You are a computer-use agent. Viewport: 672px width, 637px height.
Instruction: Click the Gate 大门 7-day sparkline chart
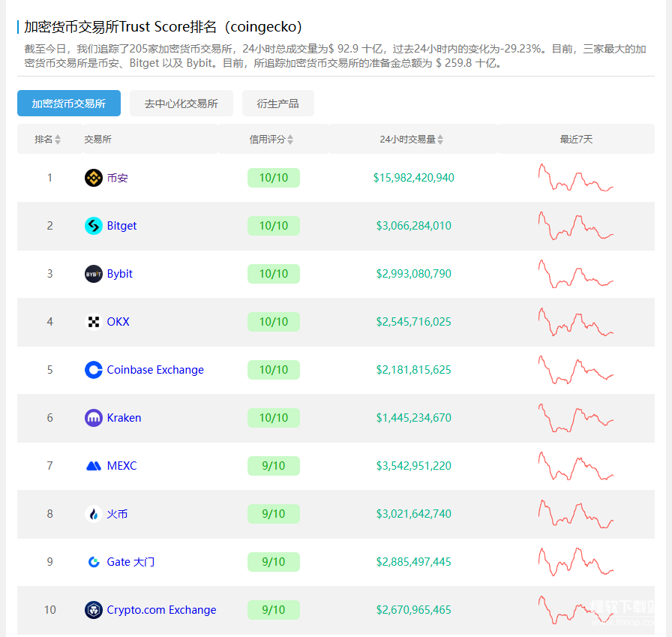click(x=575, y=561)
